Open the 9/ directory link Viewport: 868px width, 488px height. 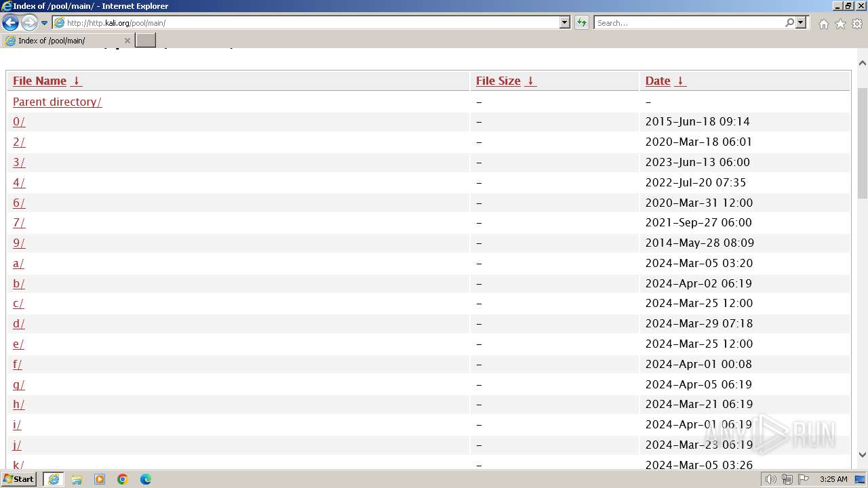[19, 243]
